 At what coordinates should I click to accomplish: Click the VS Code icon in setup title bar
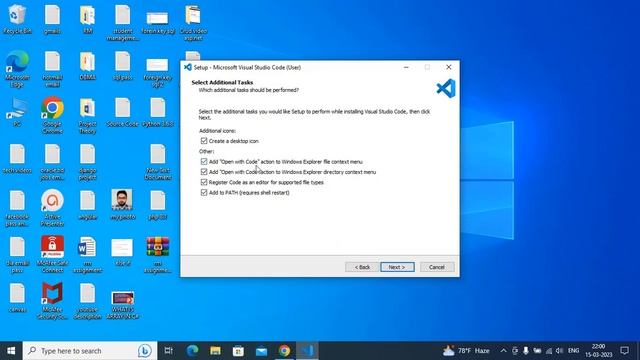(187, 67)
